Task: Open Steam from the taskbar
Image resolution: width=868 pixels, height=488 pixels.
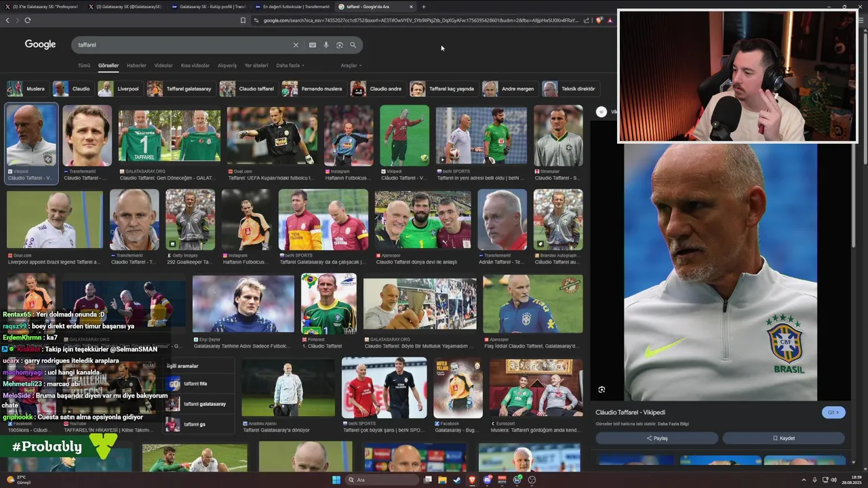Action: click(457, 480)
